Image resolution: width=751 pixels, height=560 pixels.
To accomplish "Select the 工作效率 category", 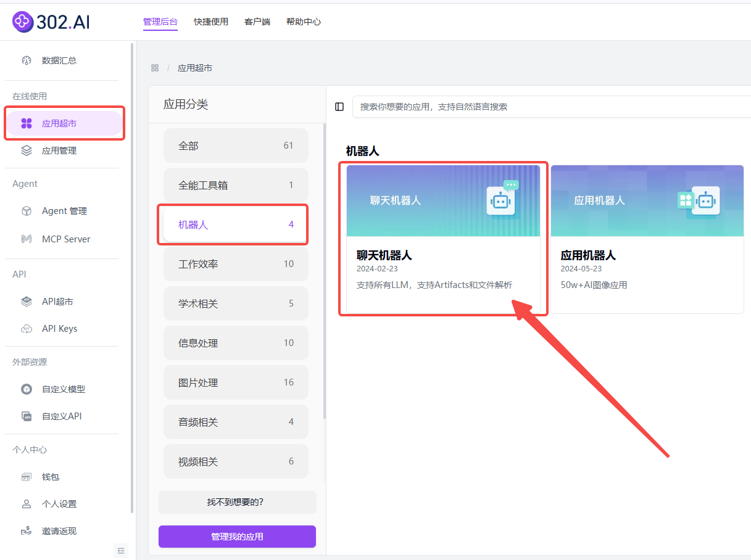I will click(236, 264).
